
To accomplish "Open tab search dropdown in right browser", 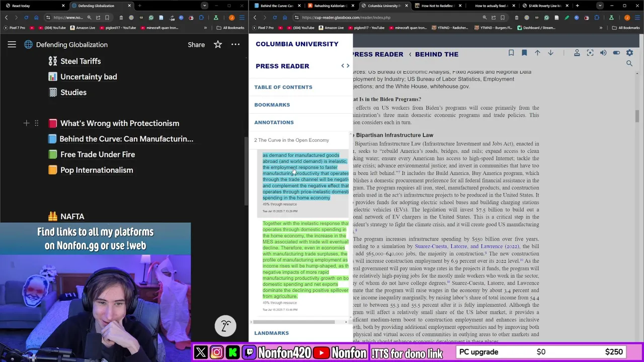I will [600, 6].
